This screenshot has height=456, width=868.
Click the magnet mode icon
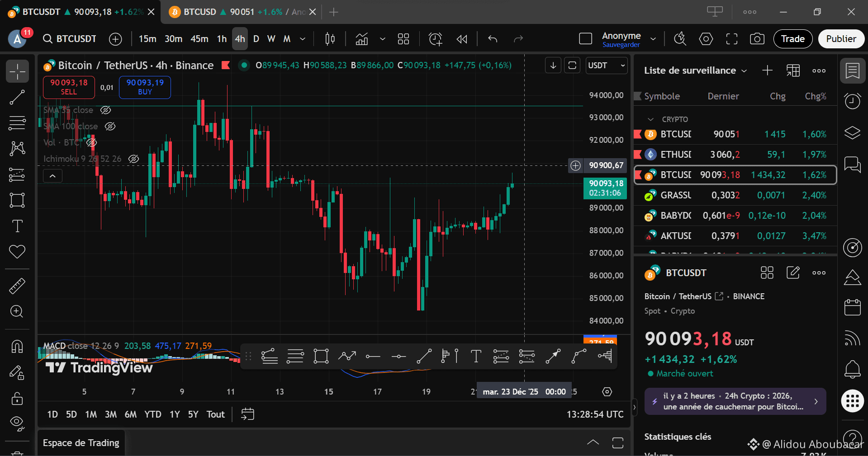[x=17, y=347]
